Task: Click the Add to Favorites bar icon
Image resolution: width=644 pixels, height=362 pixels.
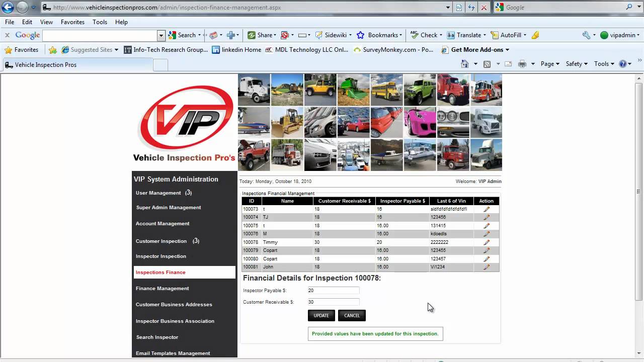Action: 53,50
